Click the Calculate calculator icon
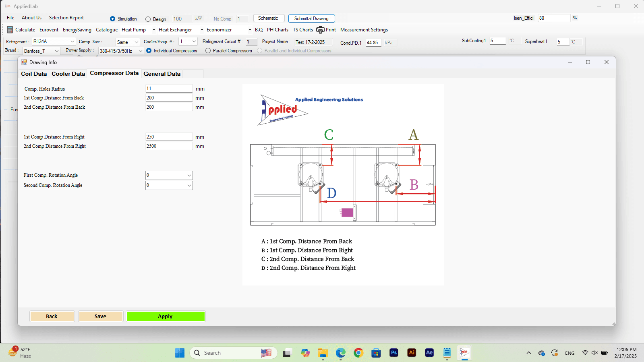The image size is (644, 362). coord(10,30)
